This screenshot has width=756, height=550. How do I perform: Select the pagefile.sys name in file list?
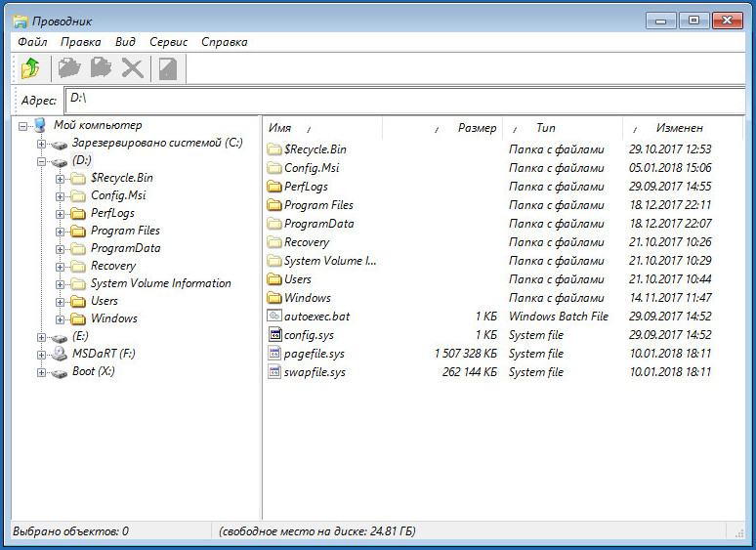315,354
